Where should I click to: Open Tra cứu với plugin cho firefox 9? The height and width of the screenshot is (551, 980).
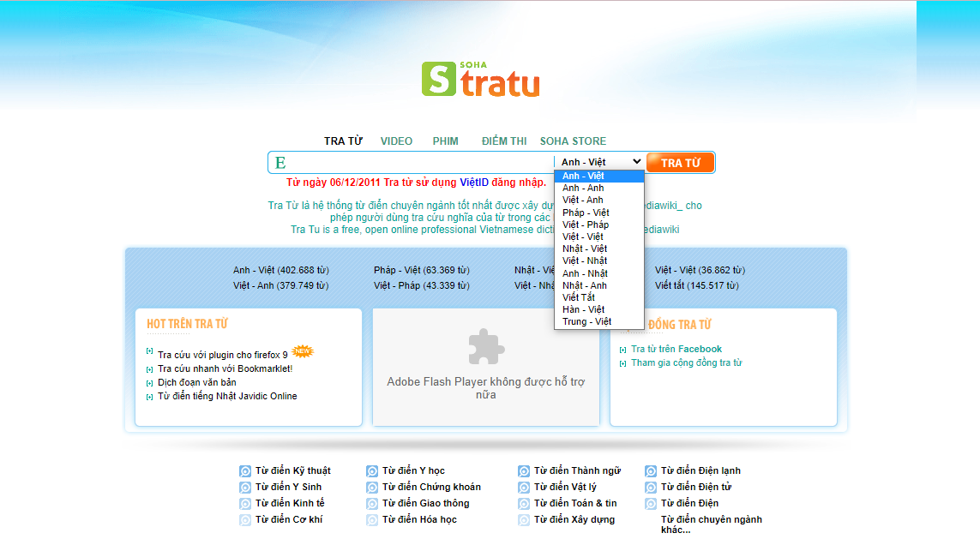click(x=223, y=355)
